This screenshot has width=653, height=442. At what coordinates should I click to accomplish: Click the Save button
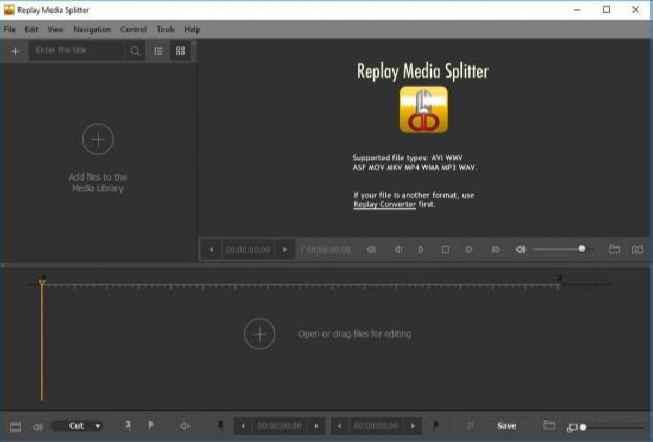[x=507, y=426]
